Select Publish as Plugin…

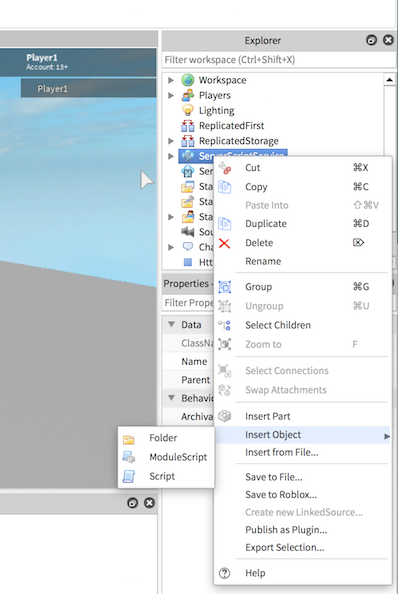(303, 530)
